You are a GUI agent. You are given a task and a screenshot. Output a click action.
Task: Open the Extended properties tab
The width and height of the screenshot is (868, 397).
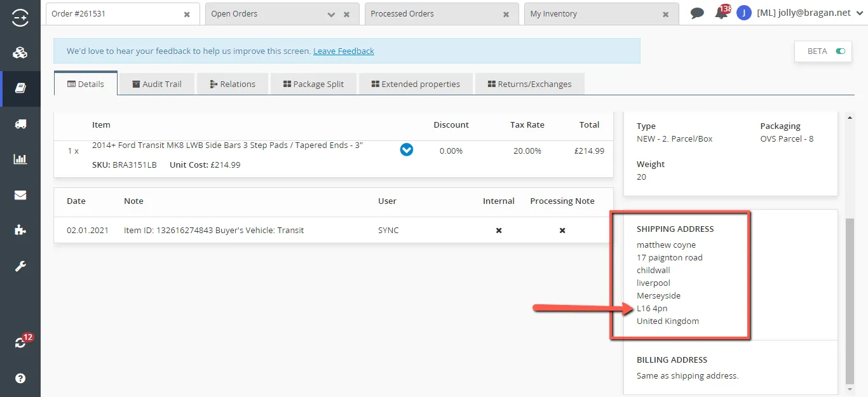pos(416,84)
